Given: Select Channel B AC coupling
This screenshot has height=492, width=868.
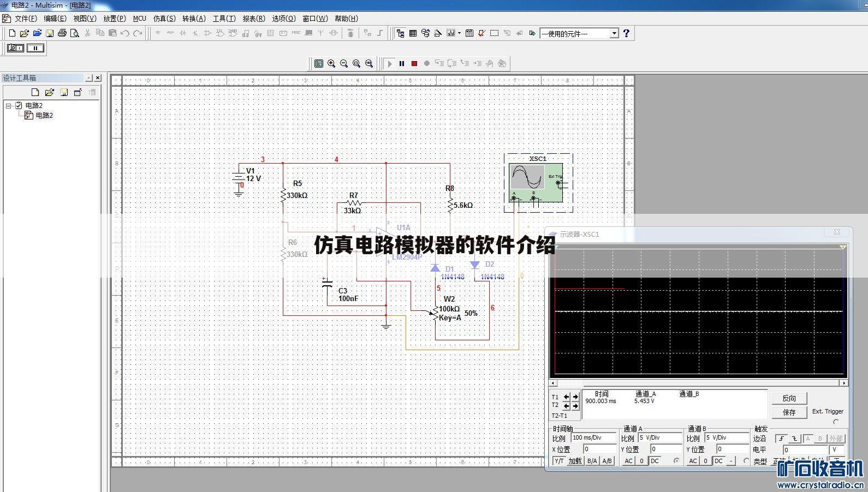Looking at the screenshot, I should coord(693,461).
